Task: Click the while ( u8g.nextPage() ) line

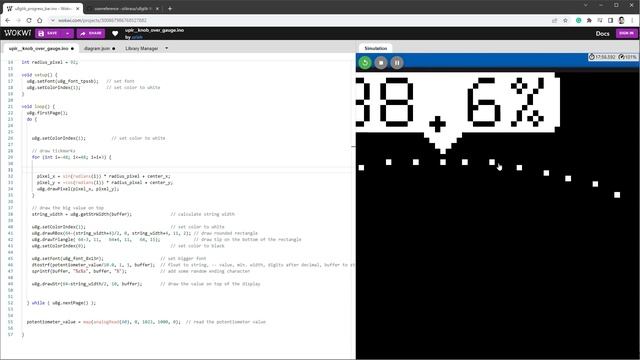Action: tap(61, 303)
